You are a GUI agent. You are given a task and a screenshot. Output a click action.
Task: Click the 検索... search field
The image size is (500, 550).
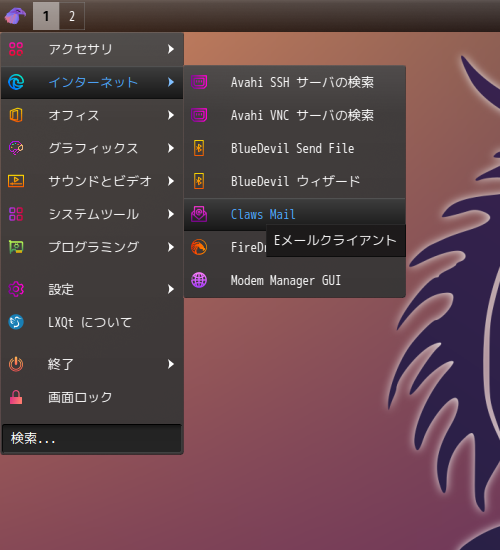point(92,438)
